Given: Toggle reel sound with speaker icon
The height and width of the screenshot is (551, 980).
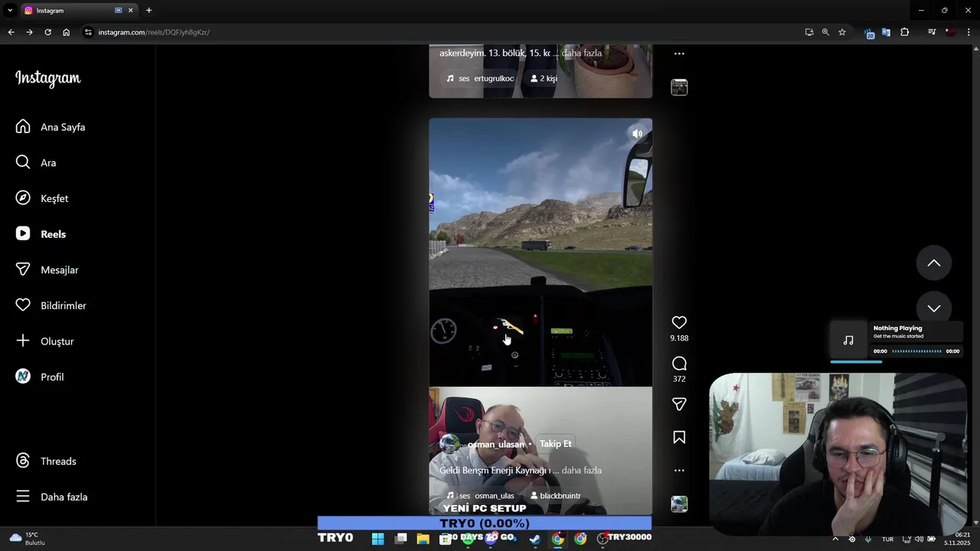Looking at the screenshot, I should click(637, 134).
